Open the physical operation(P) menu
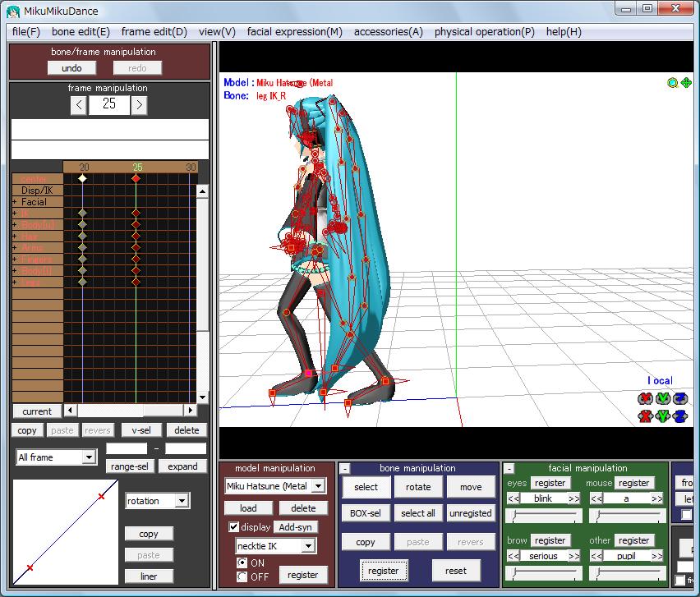The height and width of the screenshot is (597, 700). [x=485, y=32]
